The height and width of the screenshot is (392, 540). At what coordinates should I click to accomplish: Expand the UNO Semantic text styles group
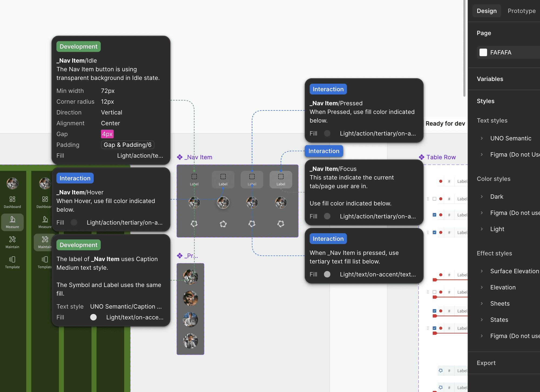pyautogui.click(x=482, y=138)
